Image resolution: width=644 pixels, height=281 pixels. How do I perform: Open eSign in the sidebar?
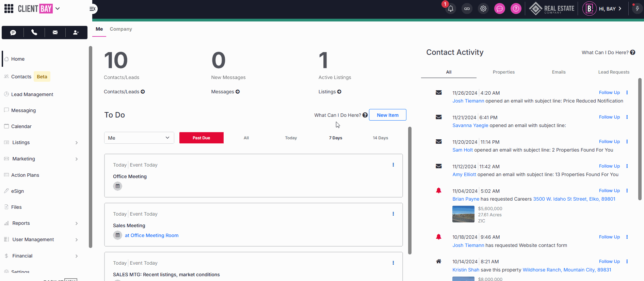pos(17,191)
